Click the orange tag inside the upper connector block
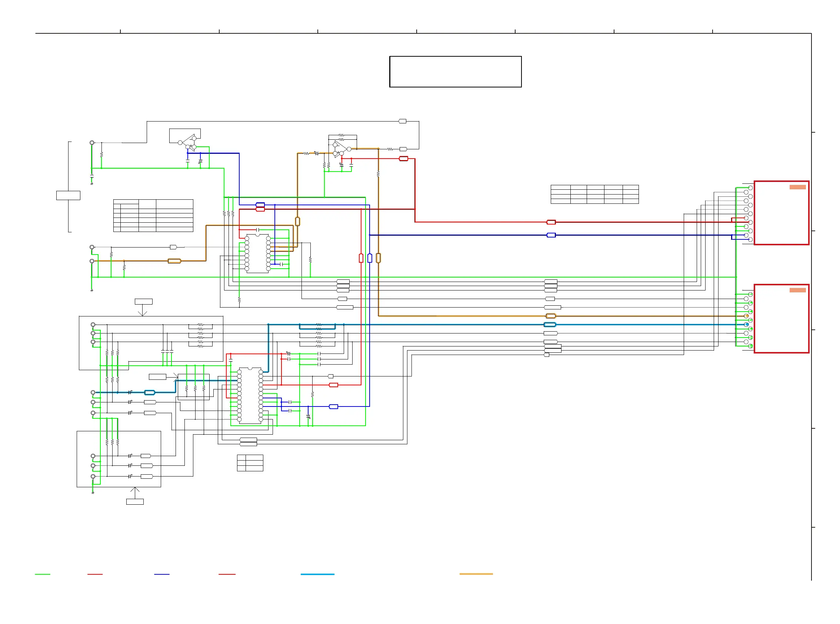Viewport: 840px width, 624px height. pyautogui.click(x=797, y=187)
